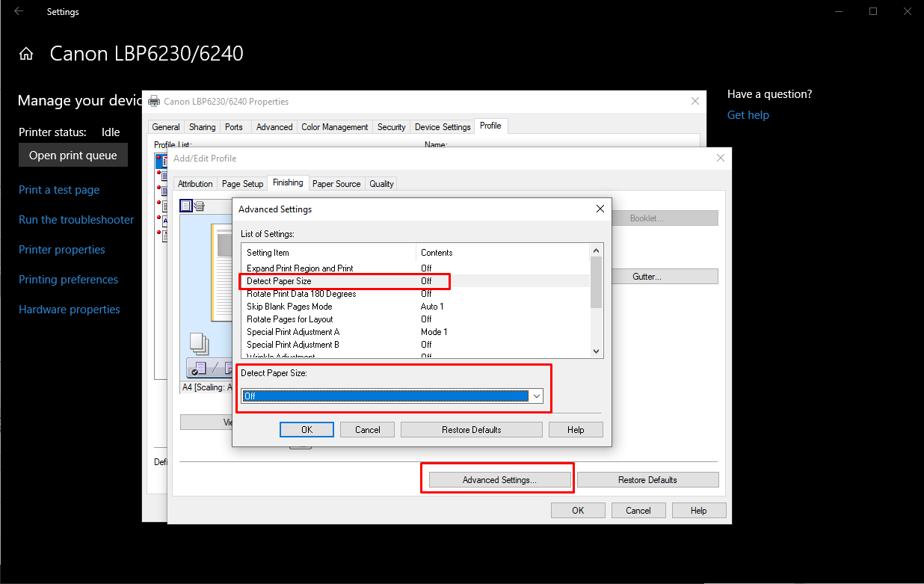Open Help in Advanced Settings dialog
The image size is (924, 584).
tap(576, 430)
